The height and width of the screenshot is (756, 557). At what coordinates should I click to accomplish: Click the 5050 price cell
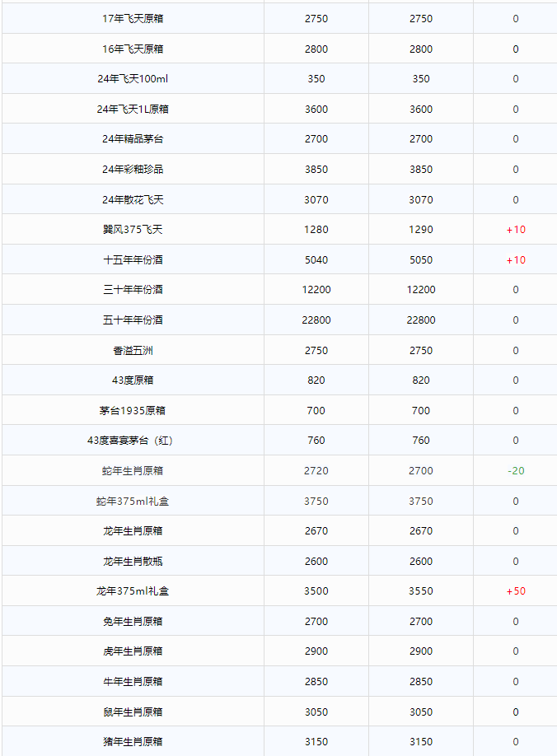420,260
